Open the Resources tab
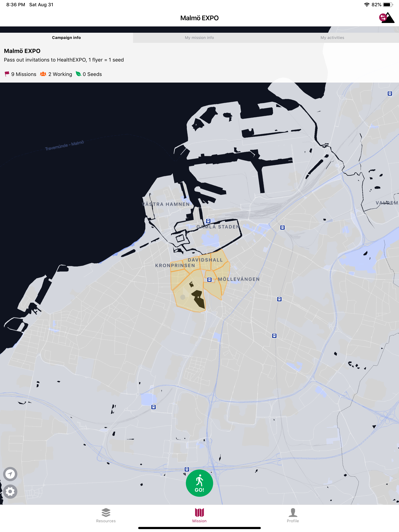The height and width of the screenshot is (532, 399). (106, 515)
